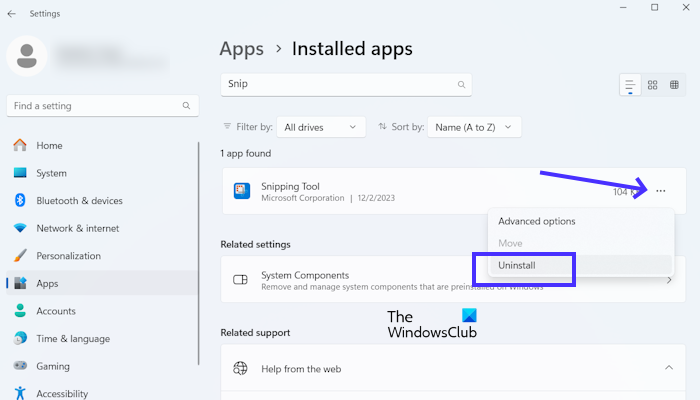
Task: Click the System Components icon
Action: point(240,280)
